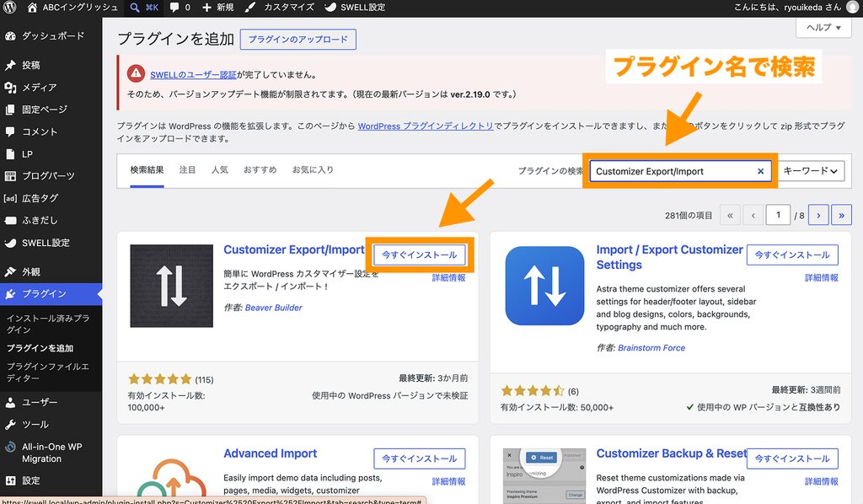The image size is (863, 504).
Task: Select the おすすめ tab
Action: (x=260, y=170)
